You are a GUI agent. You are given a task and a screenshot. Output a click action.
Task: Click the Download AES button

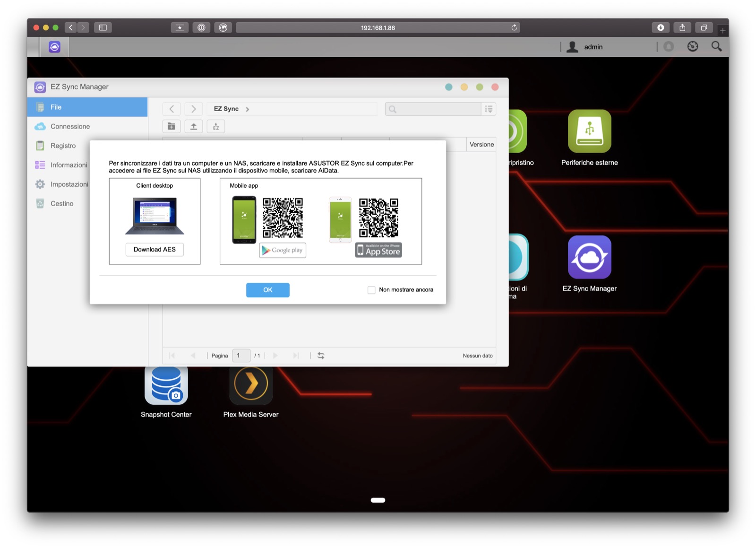click(155, 249)
